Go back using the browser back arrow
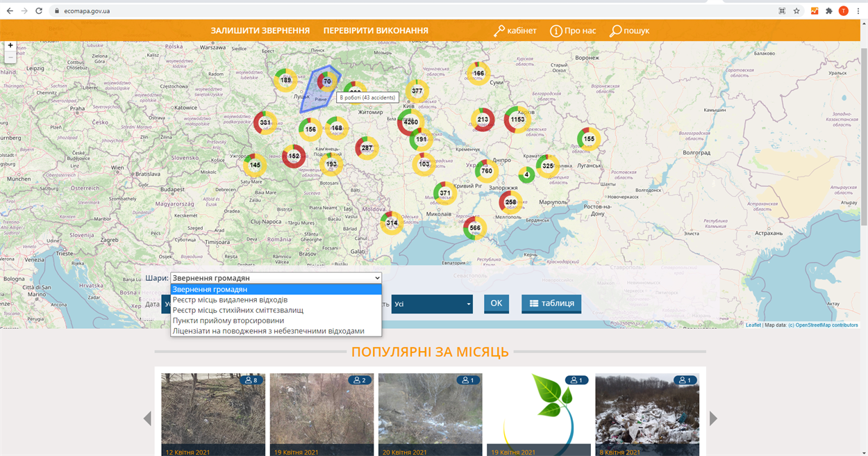The width and height of the screenshot is (868, 456). [x=10, y=11]
